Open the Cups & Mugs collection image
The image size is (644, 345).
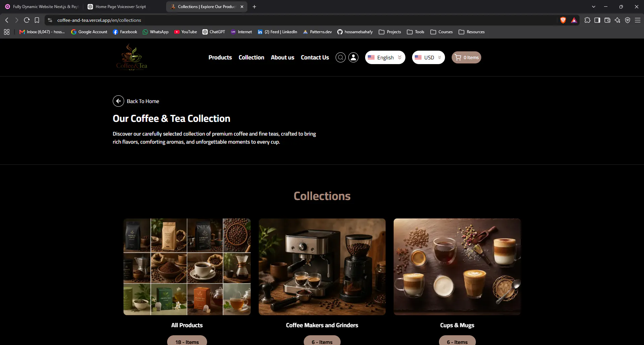pos(457,267)
